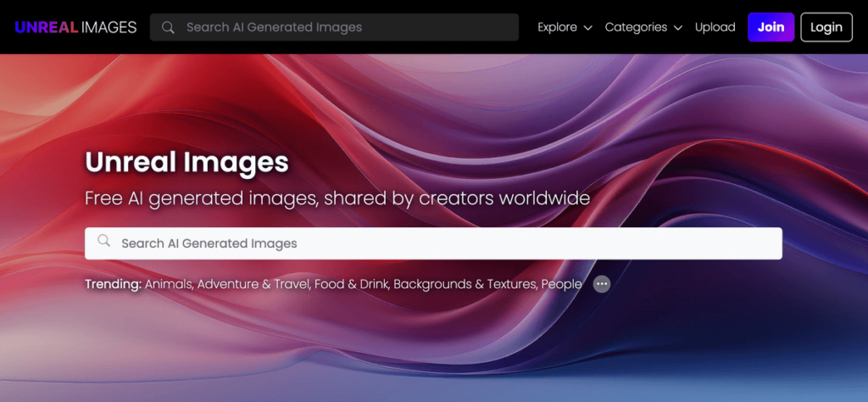Select the trending Animals link
This screenshot has width=868, height=402.
point(169,285)
